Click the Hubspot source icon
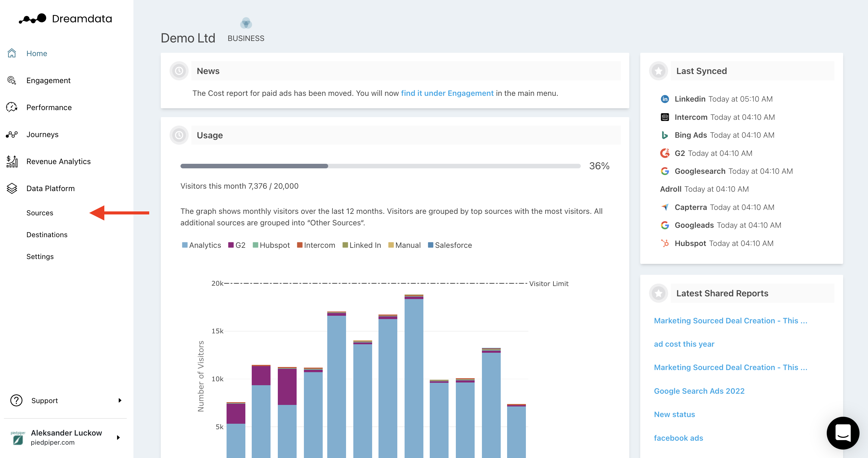 [664, 243]
